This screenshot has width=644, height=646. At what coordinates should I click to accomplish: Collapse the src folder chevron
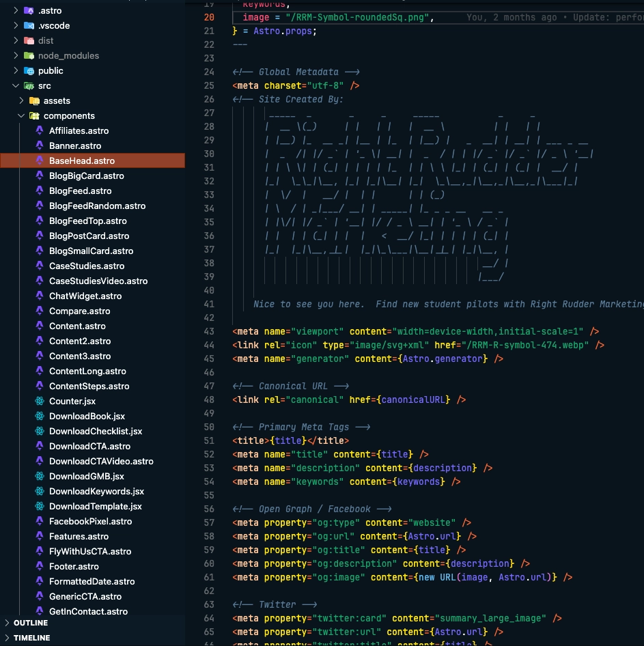(x=16, y=85)
